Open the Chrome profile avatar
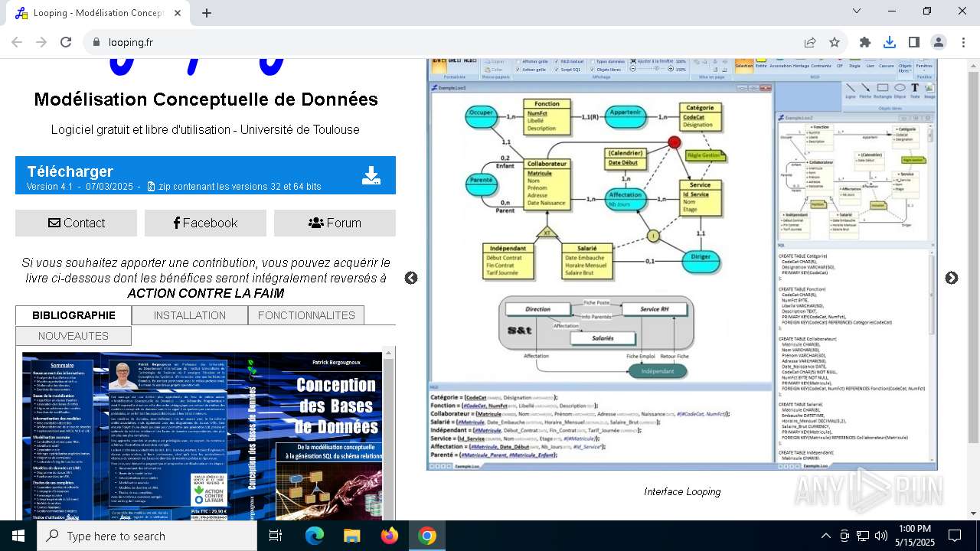 point(938,43)
